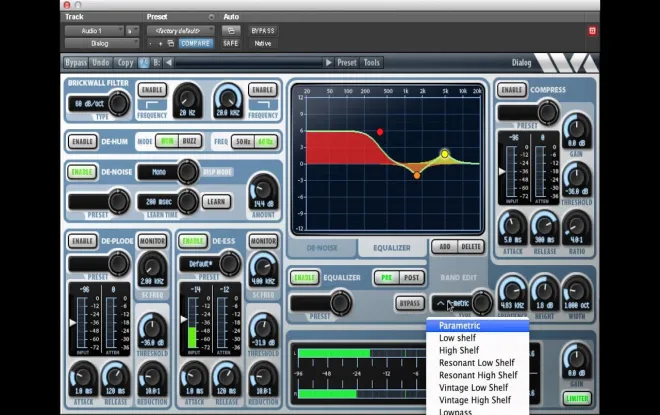
Task: Open the Brickwall 60 dB/oct type selector
Action: tap(99, 104)
